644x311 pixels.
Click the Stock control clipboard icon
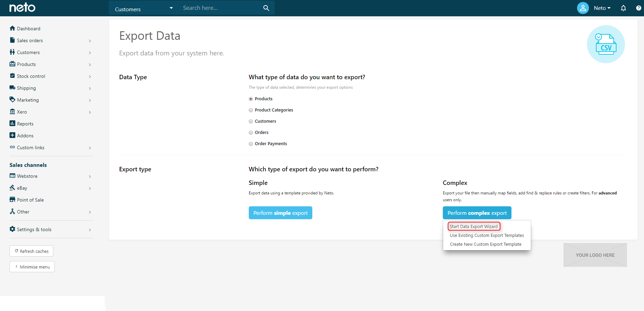[x=13, y=76]
